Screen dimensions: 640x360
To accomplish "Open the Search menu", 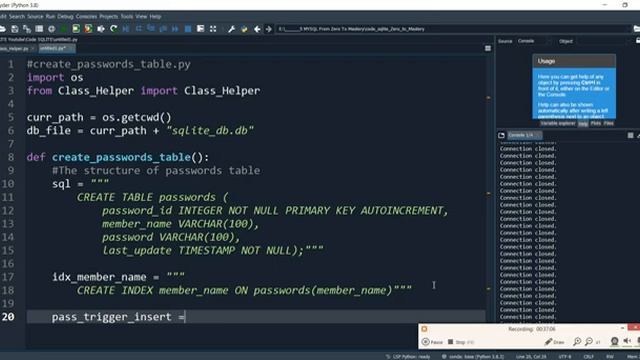I will point(17,16).
